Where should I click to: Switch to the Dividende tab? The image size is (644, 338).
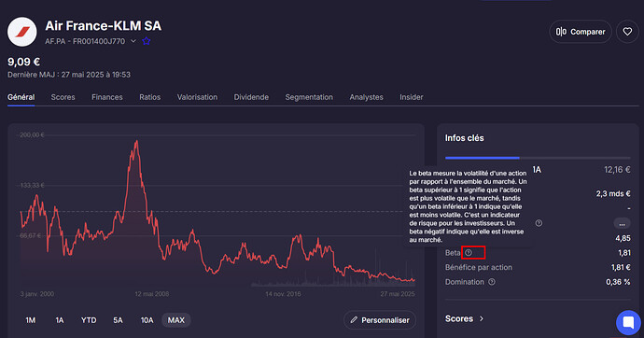pos(251,97)
